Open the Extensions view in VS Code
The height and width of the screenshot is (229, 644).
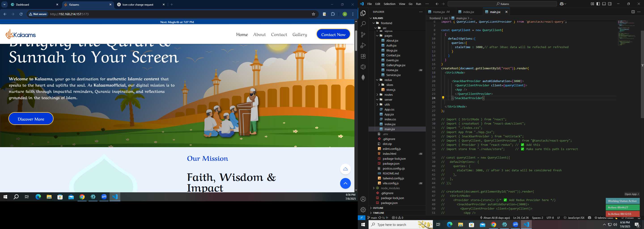(363, 56)
